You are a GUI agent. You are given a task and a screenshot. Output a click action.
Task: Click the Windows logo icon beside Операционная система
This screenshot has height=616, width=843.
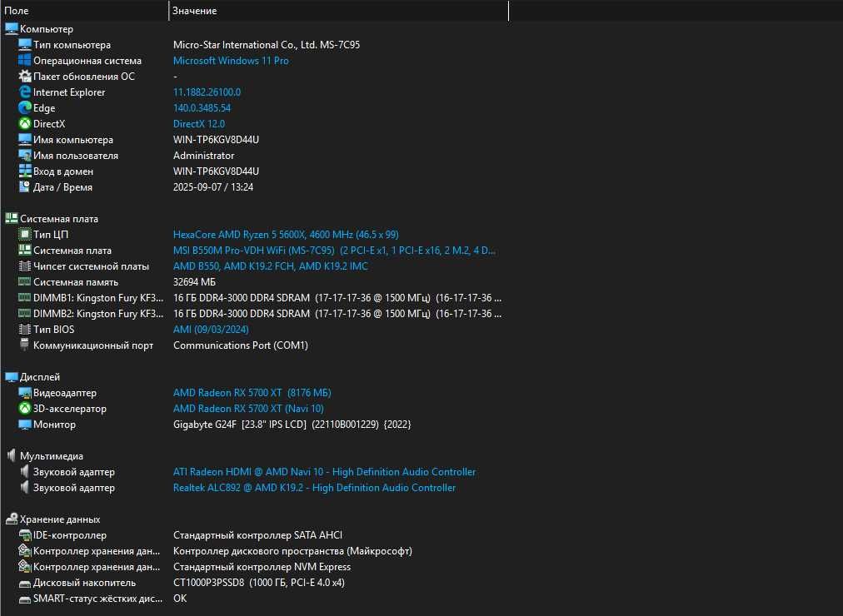pos(25,60)
